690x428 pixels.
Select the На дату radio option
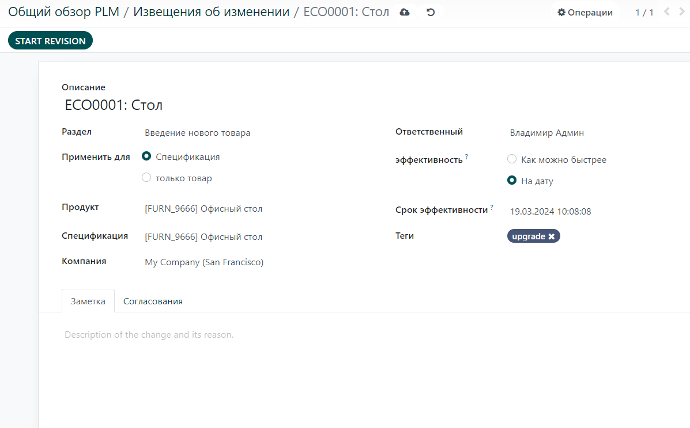(512, 180)
